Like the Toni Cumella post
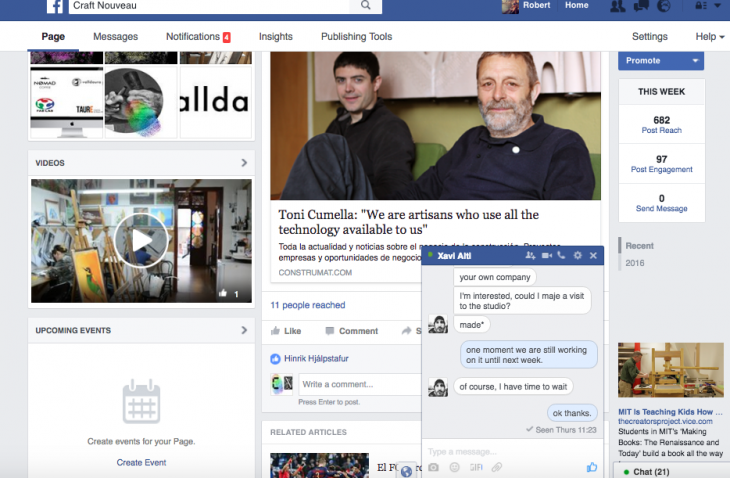730x478 pixels. pos(286,331)
